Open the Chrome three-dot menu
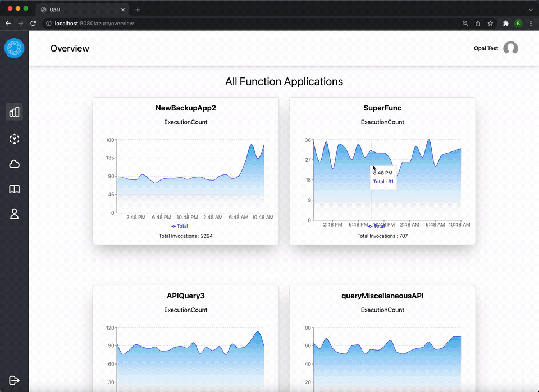Screen dimensions: 539x392 [531, 24]
